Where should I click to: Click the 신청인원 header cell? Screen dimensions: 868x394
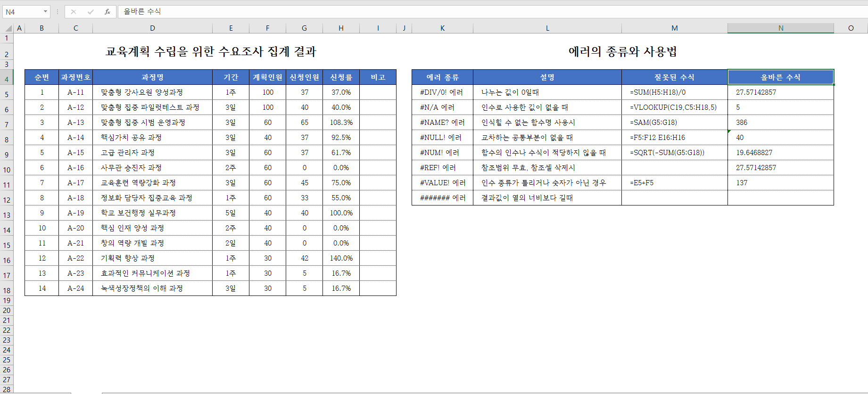(x=304, y=77)
